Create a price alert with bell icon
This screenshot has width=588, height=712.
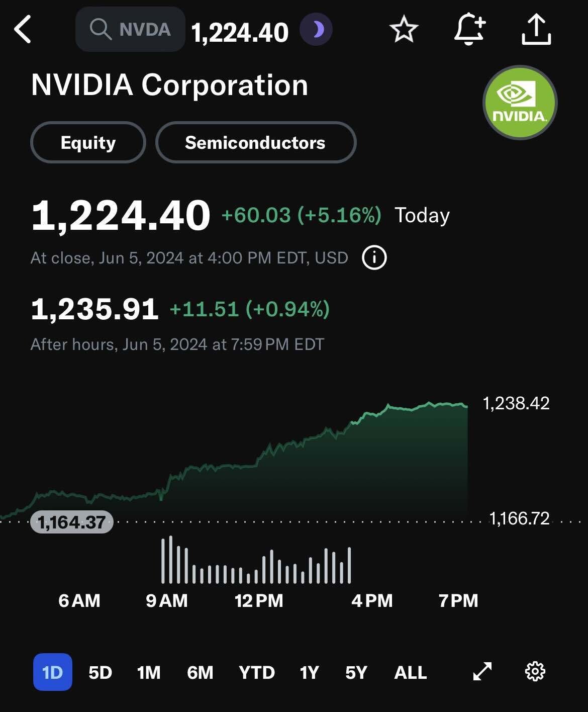click(x=469, y=30)
